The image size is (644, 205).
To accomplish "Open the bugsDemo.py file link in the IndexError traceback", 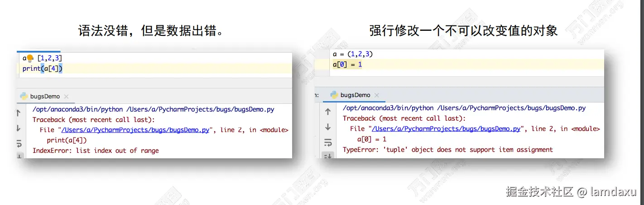I will 135,130.
